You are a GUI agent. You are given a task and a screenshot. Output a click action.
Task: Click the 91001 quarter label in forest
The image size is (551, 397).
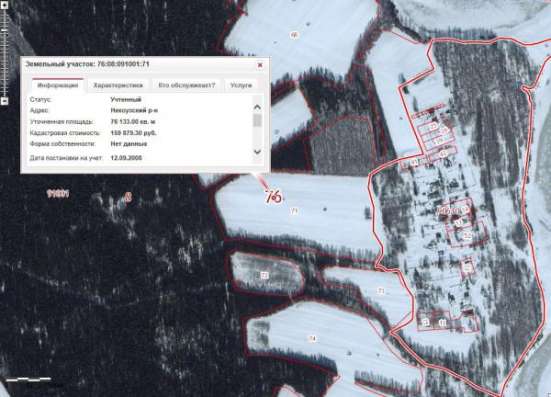(58, 193)
